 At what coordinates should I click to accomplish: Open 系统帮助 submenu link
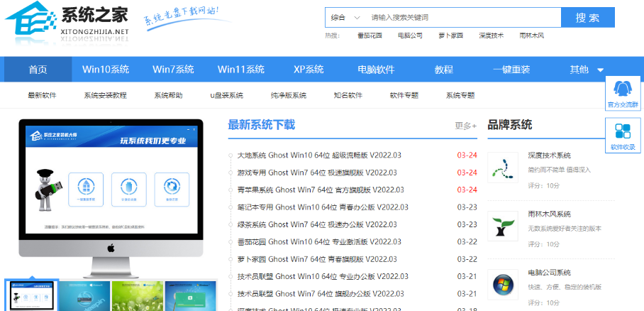coord(168,95)
